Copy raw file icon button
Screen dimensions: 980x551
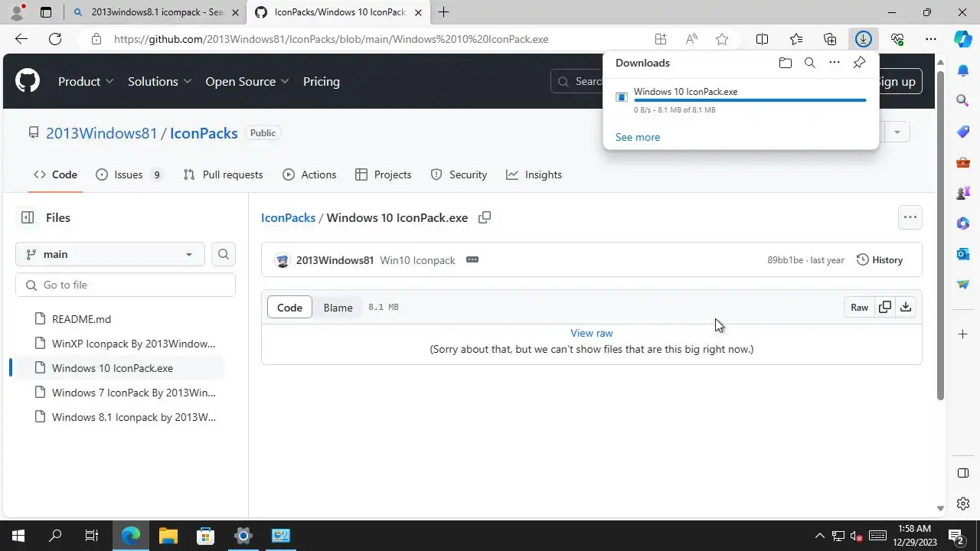(x=885, y=307)
